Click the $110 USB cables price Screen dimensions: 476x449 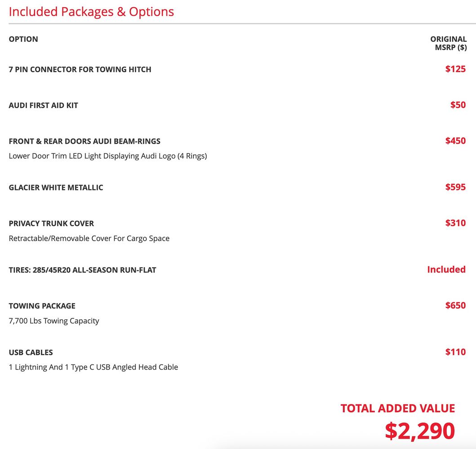[x=455, y=352]
